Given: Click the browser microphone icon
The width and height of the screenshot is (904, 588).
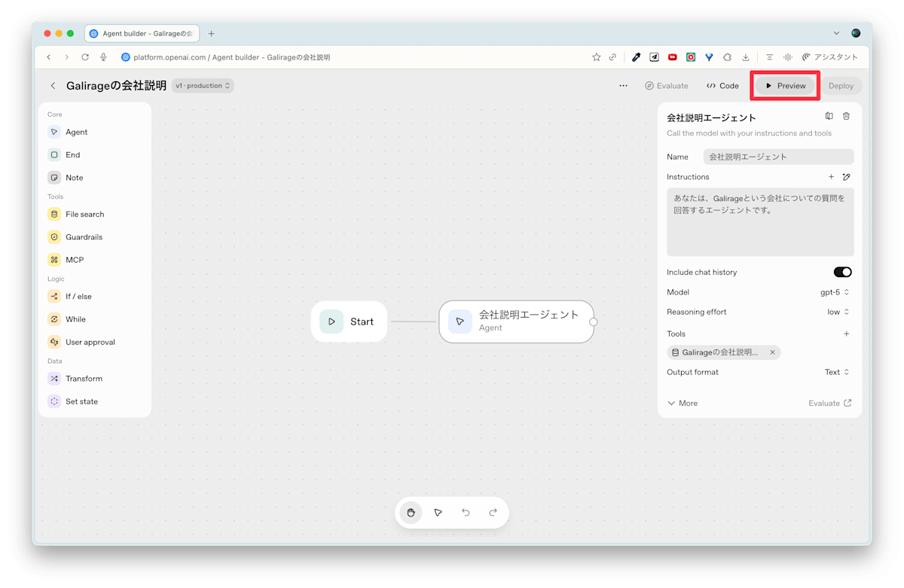Looking at the screenshot, I should pyautogui.click(x=103, y=57).
